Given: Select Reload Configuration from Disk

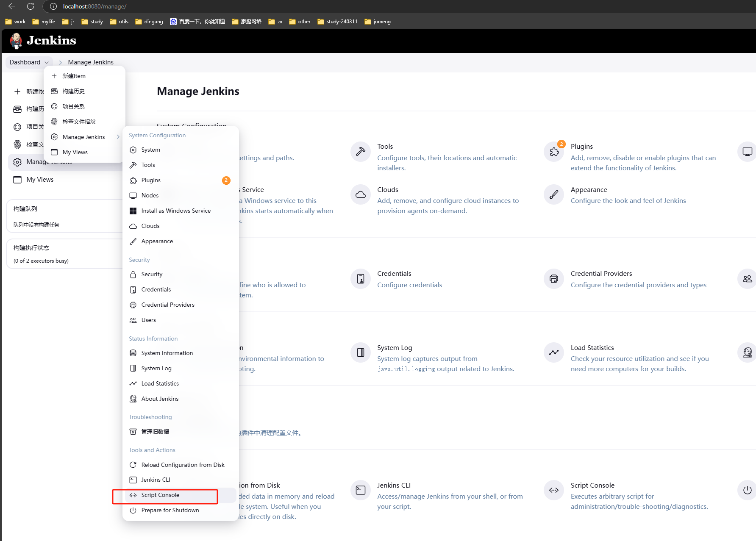Looking at the screenshot, I should point(183,465).
